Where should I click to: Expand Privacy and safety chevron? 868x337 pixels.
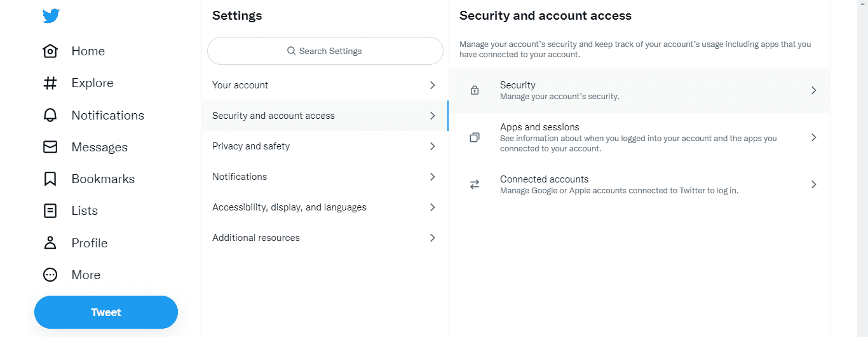(432, 146)
